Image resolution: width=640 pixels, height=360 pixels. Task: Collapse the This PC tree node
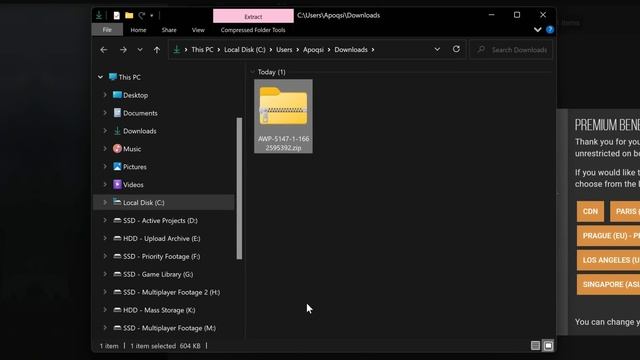(x=100, y=77)
